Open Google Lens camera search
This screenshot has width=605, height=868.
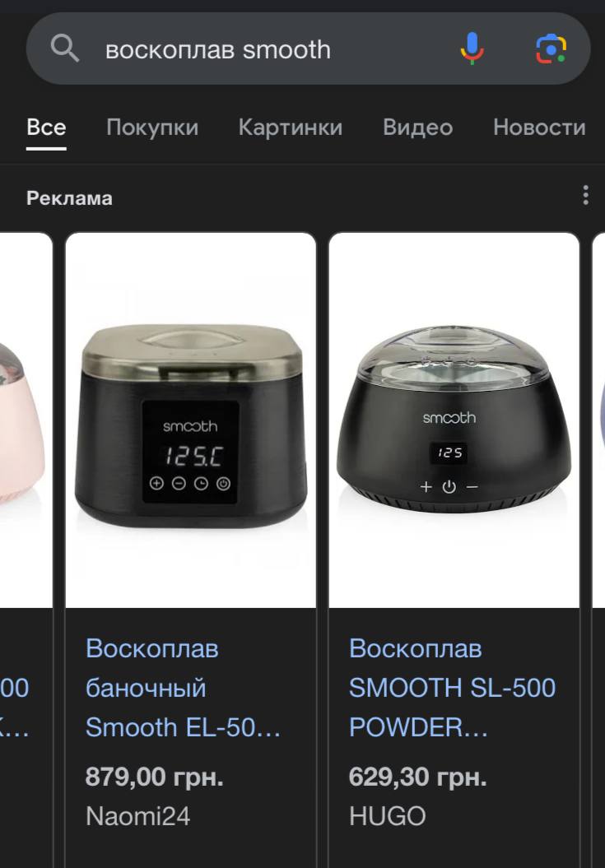[551, 49]
